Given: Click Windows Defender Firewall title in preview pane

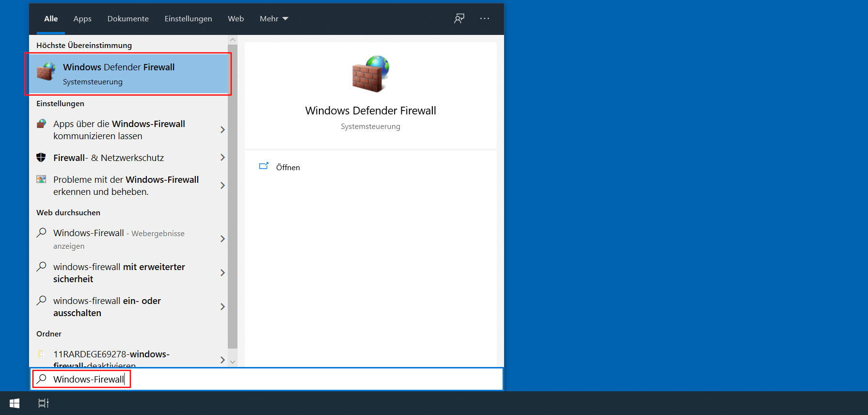Looking at the screenshot, I should (371, 111).
